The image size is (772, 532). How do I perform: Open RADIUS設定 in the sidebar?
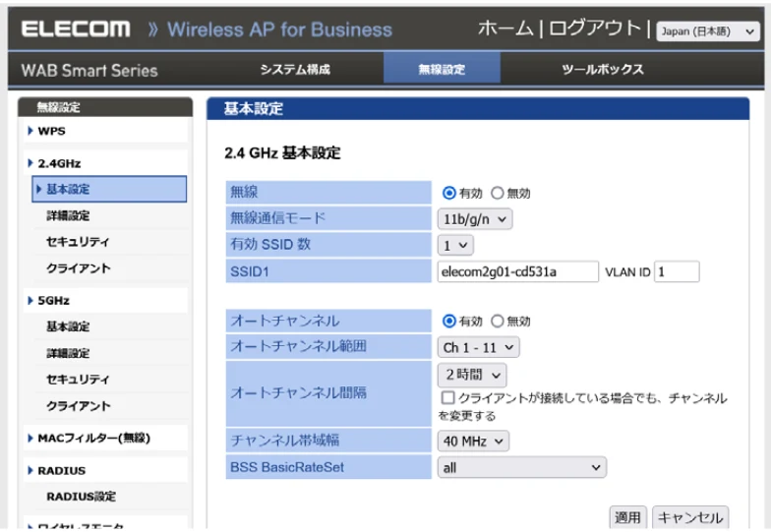pos(82,497)
